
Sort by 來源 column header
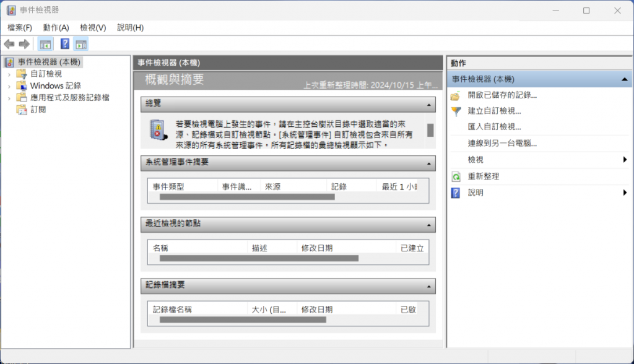point(293,186)
